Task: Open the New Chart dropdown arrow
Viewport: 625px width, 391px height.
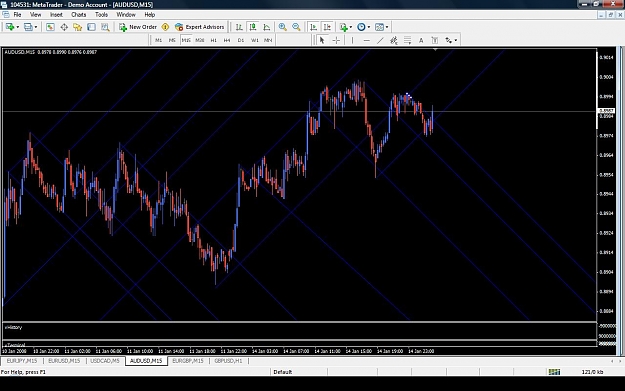Action: pyautogui.click(x=18, y=27)
